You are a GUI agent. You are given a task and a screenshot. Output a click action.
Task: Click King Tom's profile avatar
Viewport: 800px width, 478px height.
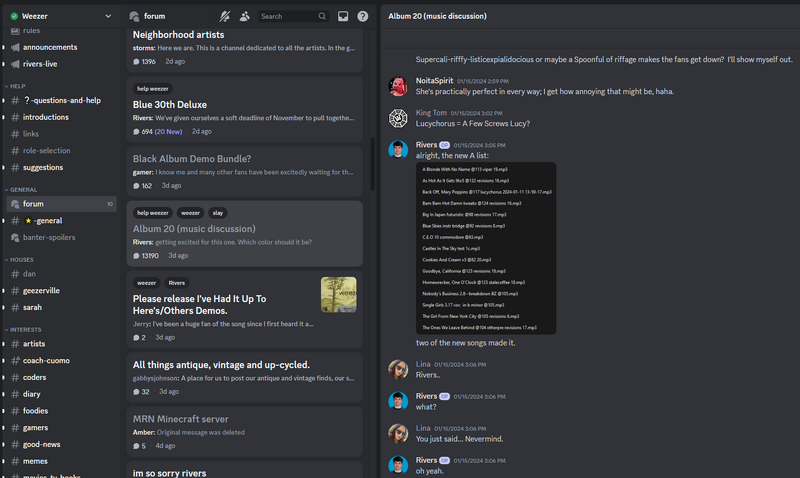(397, 118)
